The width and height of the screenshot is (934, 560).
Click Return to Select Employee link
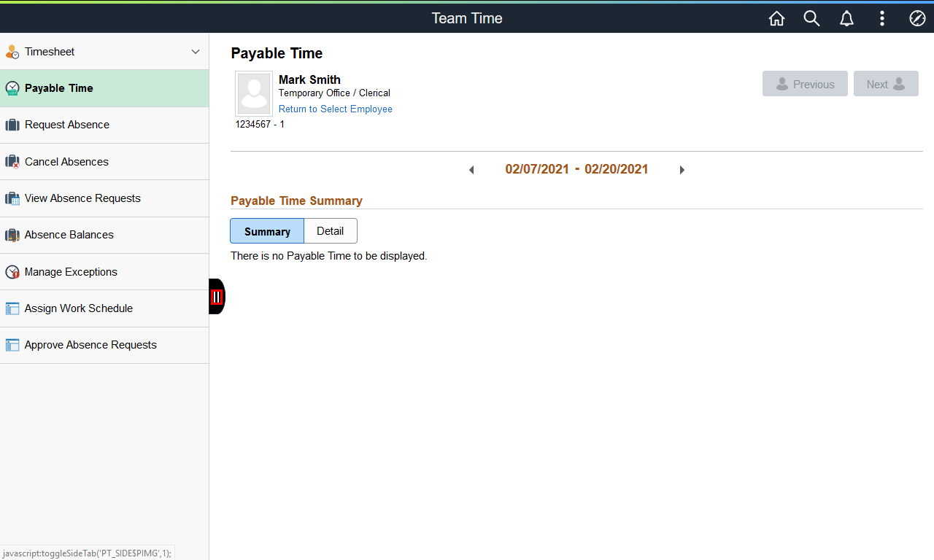pyautogui.click(x=336, y=109)
